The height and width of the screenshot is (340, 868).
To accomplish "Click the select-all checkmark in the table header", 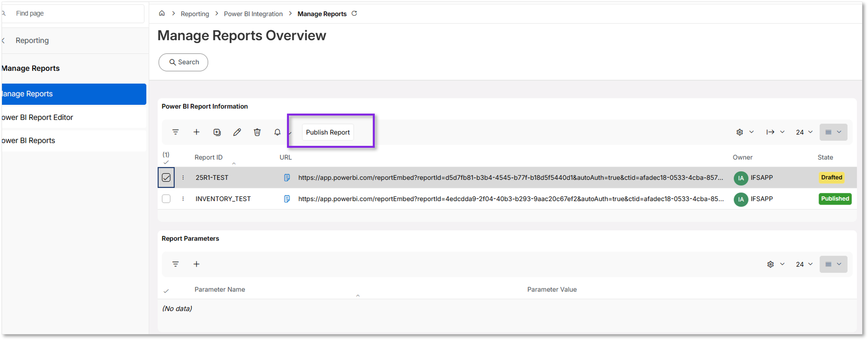I will pos(166,162).
